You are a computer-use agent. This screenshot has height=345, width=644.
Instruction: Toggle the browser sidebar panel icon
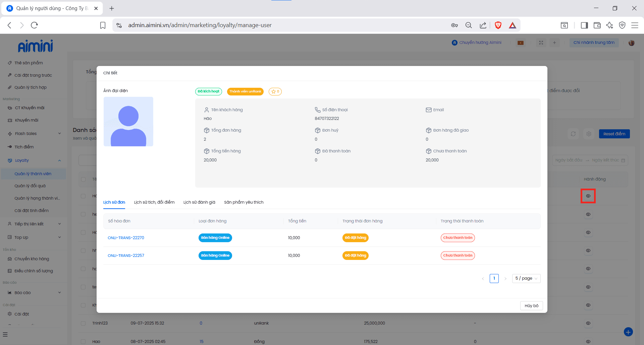[584, 25]
